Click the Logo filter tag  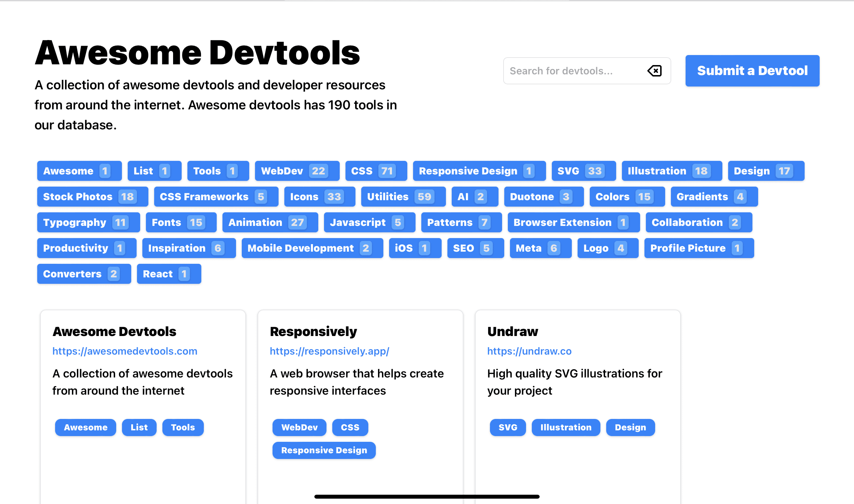click(608, 248)
